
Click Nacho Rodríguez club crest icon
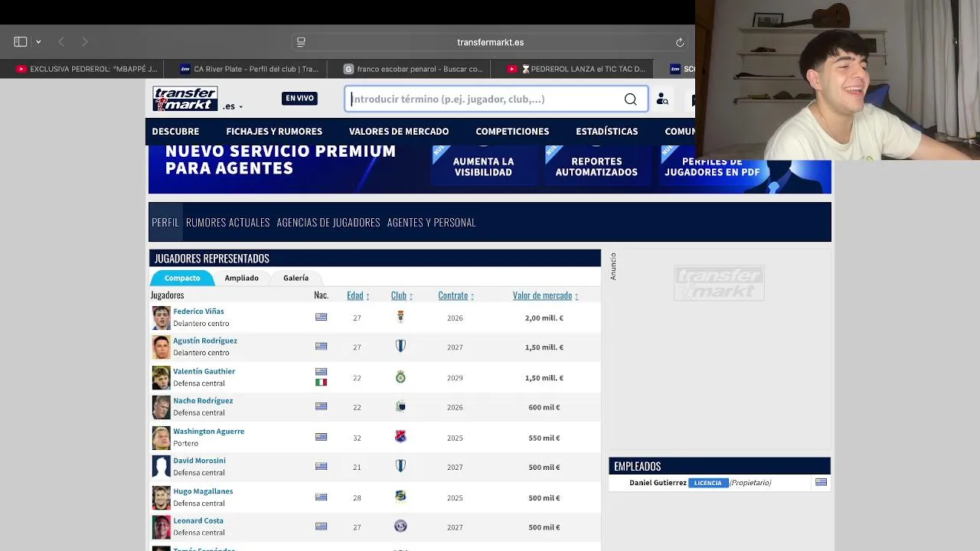(400, 406)
